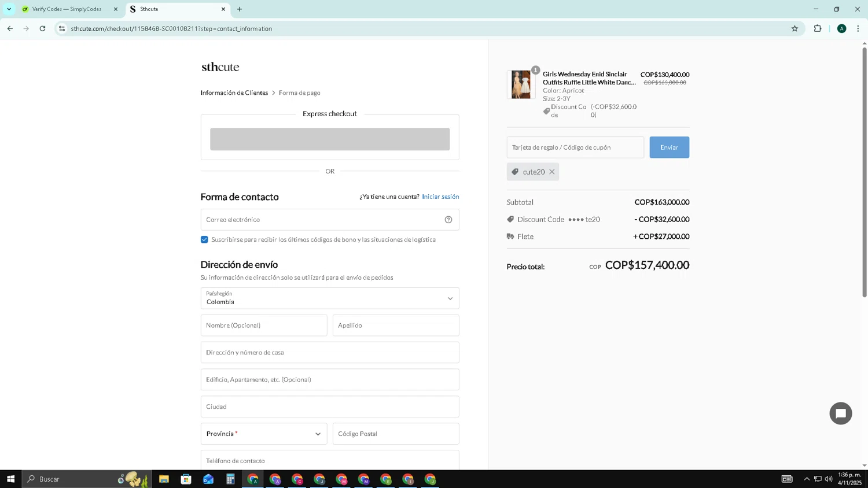
Task: Open Chrome's three-dot menu
Action: pos(858,28)
